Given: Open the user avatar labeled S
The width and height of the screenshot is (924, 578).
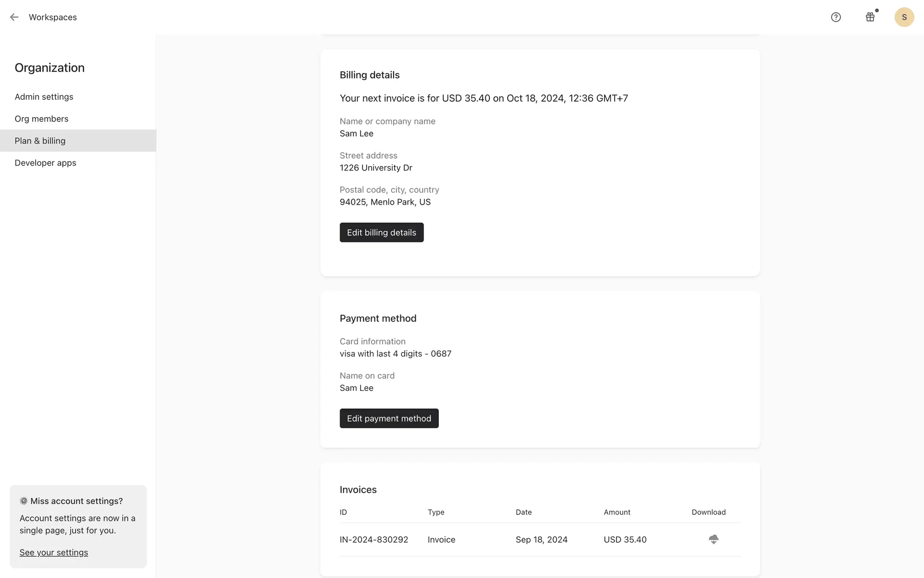Looking at the screenshot, I should [x=904, y=17].
